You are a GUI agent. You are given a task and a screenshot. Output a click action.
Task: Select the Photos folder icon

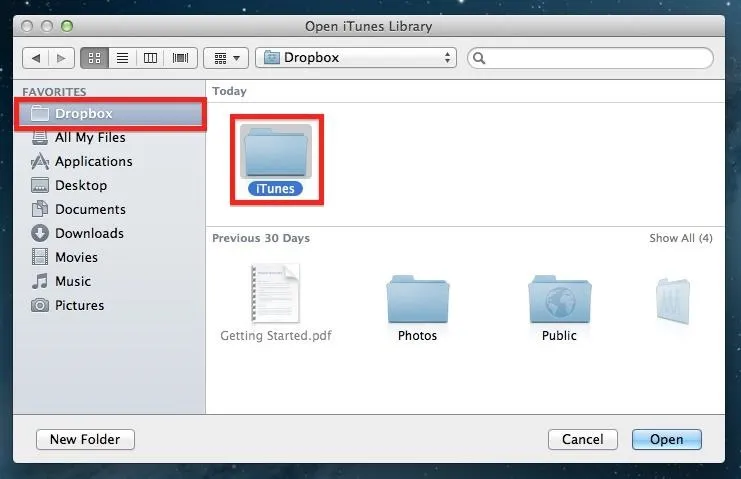(x=418, y=299)
